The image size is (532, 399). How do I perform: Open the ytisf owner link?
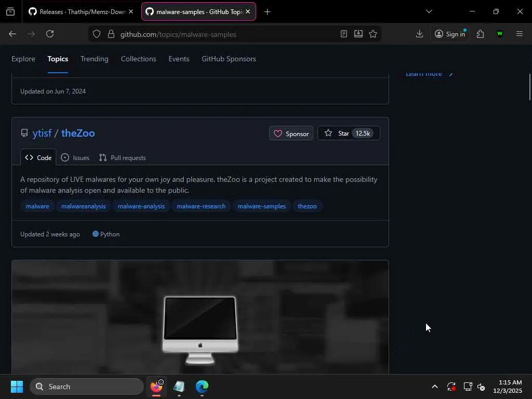pos(42,133)
